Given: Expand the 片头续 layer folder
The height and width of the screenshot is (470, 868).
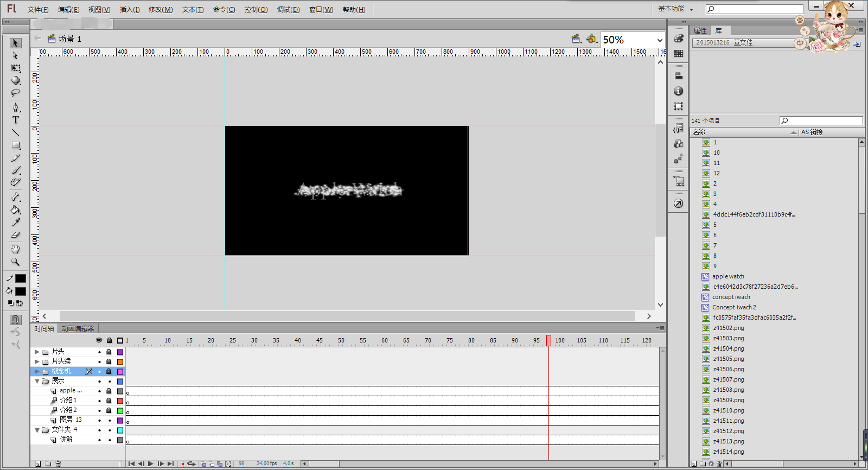Looking at the screenshot, I should pyautogui.click(x=37, y=361).
